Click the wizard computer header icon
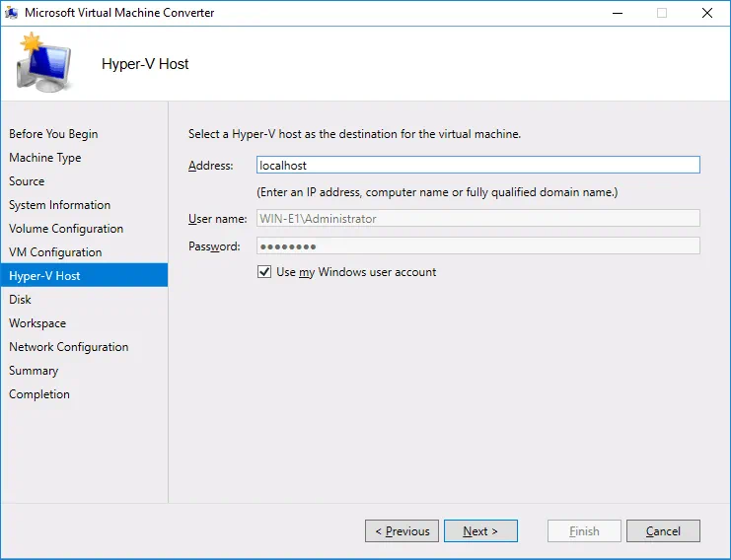 pos(42,63)
